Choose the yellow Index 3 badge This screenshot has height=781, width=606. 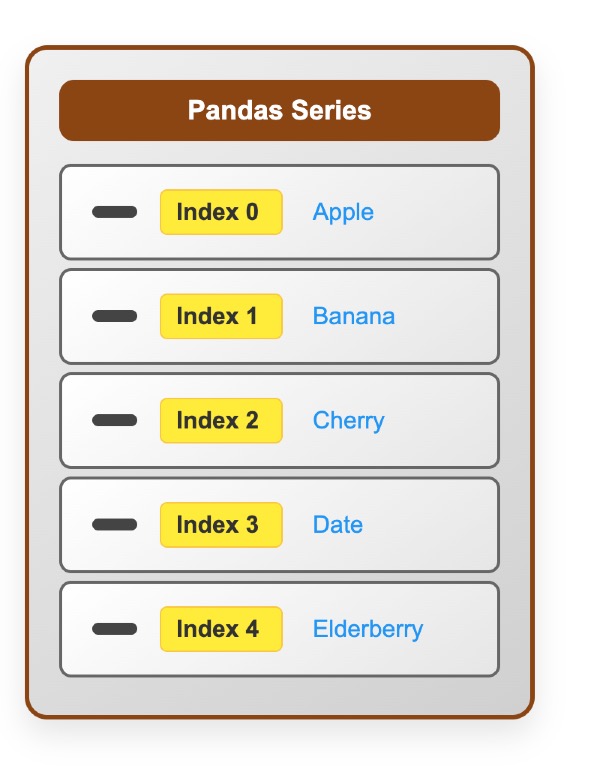click(221, 524)
